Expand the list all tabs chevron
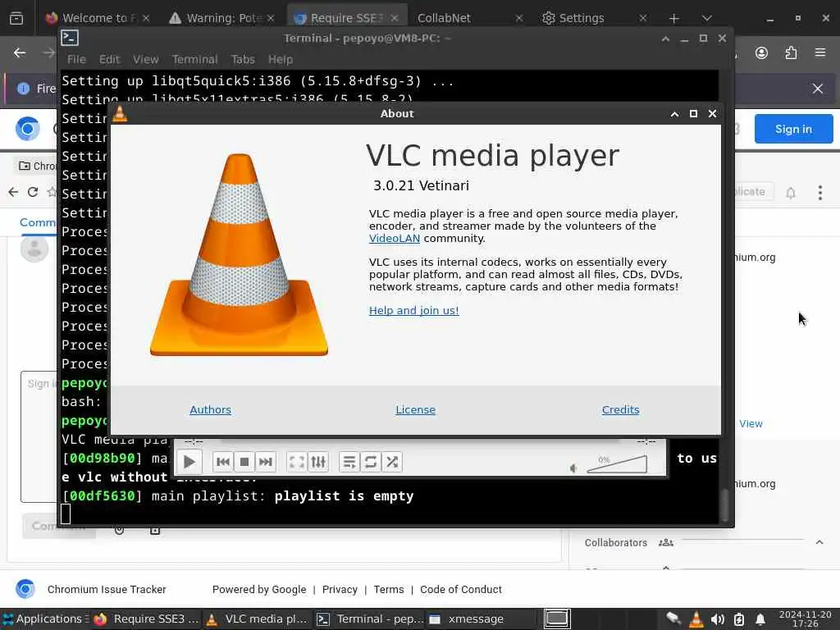 707,18
